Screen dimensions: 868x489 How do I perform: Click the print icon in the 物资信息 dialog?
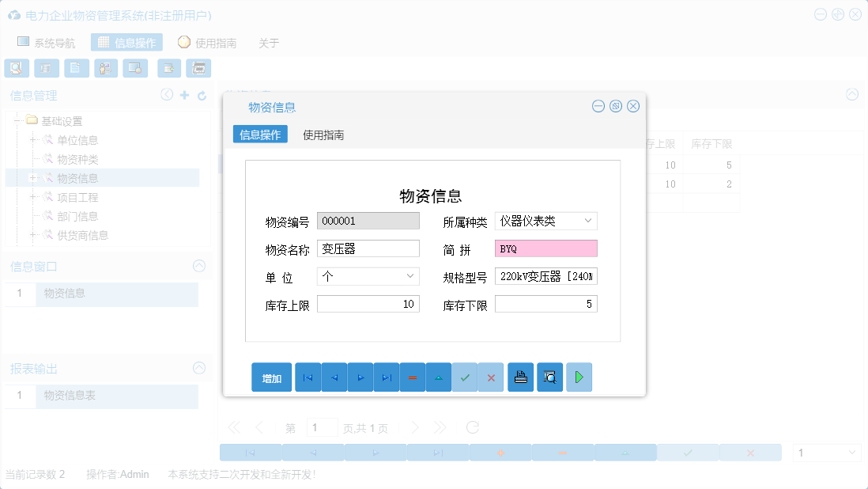pos(520,377)
